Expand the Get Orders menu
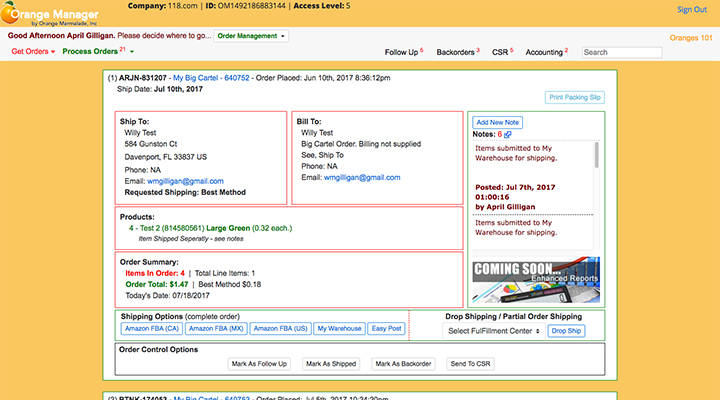The height and width of the screenshot is (400, 720). [x=32, y=52]
